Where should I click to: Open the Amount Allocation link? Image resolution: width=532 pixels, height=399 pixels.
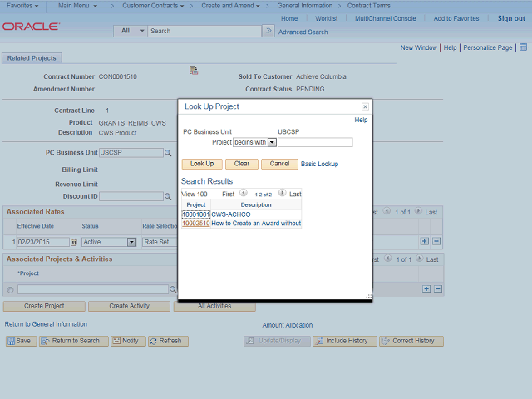click(287, 325)
